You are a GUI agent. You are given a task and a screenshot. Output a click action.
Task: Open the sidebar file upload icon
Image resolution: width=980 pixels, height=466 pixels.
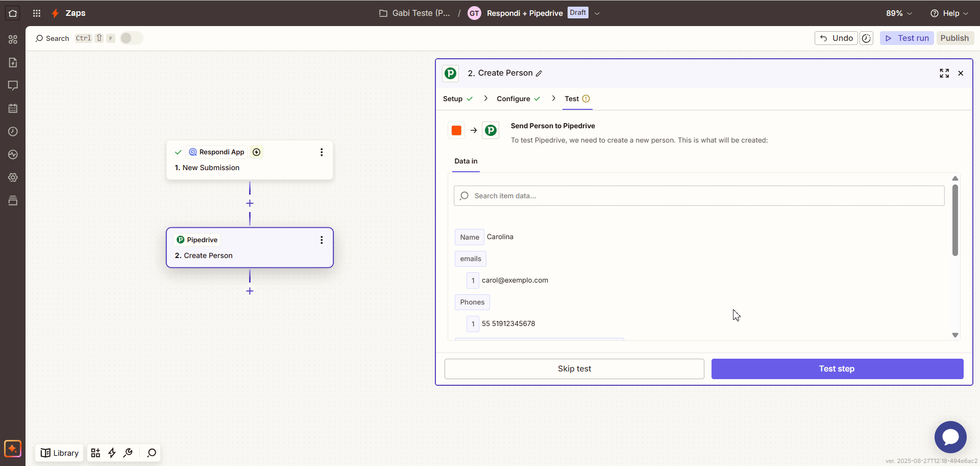pyautogui.click(x=13, y=62)
